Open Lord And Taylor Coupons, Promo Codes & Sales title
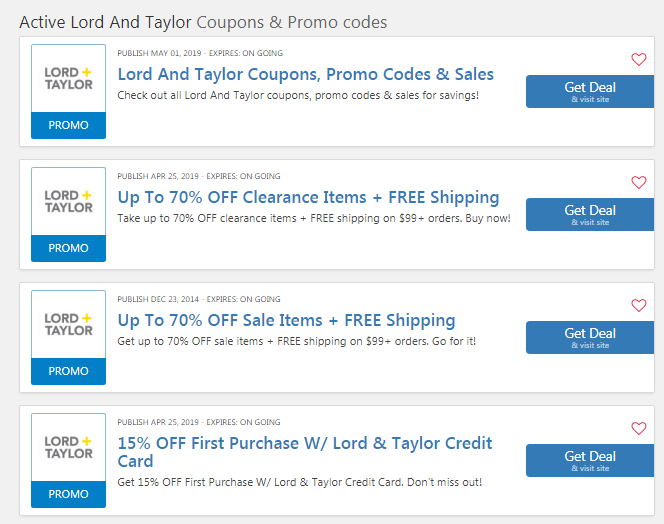The image size is (664, 524). coord(305,74)
